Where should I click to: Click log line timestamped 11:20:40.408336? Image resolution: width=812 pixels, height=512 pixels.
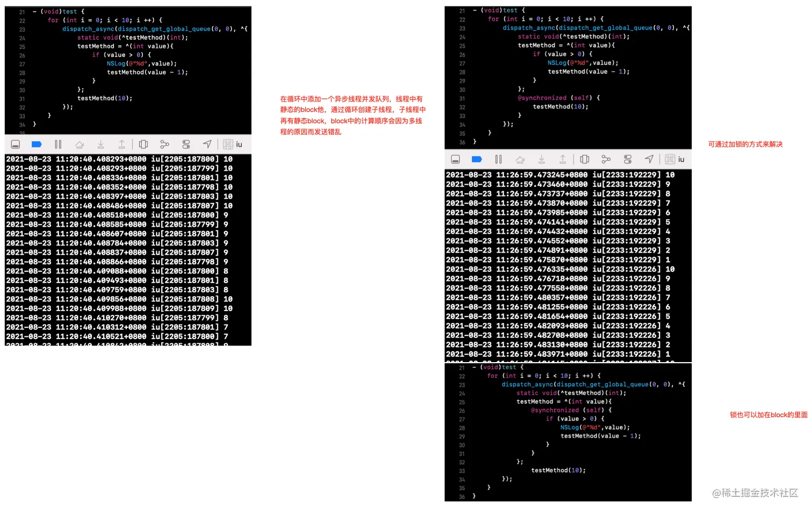coord(119,178)
